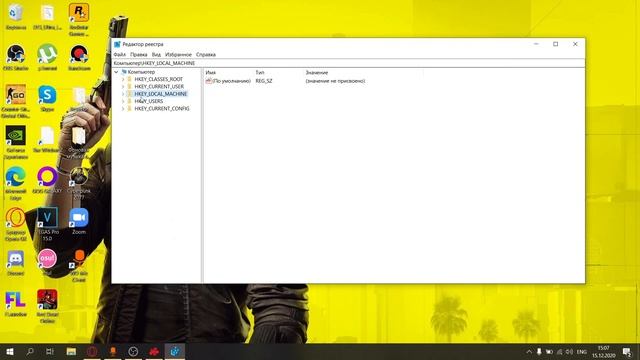Open the taskbar clock and date
The height and width of the screenshot is (360, 640).
(604, 352)
